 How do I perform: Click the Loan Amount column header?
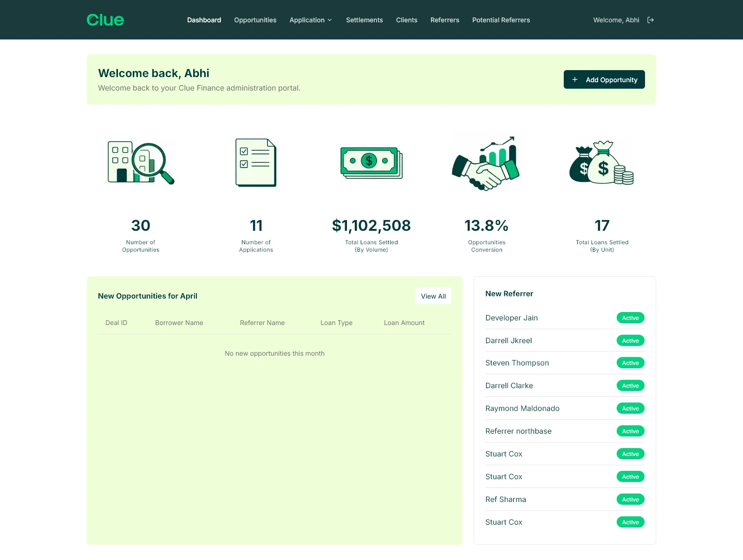point(404,323)
